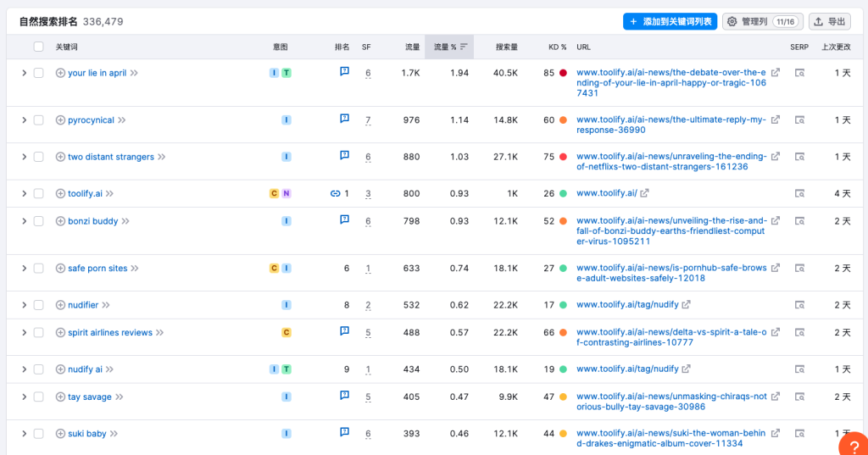The width and height of the screenshot is (868, 455).
Task: Tick the safe porn sites row checkbox
Action: (x=38, y=269)
